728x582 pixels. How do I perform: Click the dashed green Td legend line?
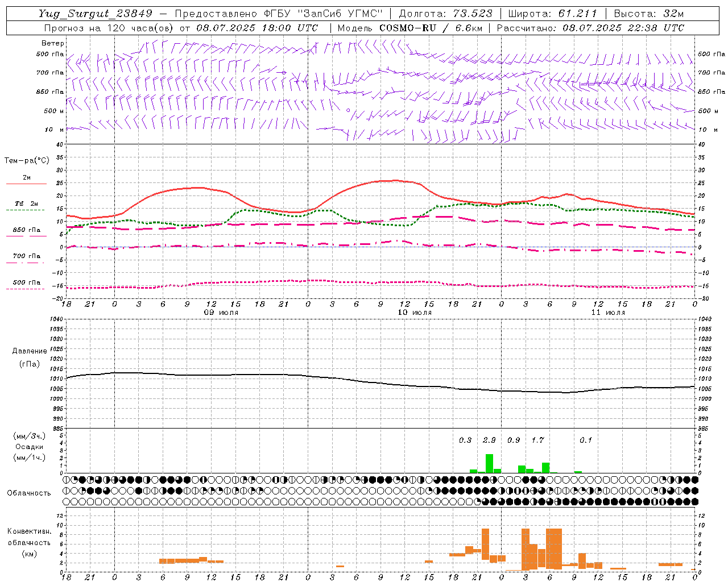[x=26, y=210]
